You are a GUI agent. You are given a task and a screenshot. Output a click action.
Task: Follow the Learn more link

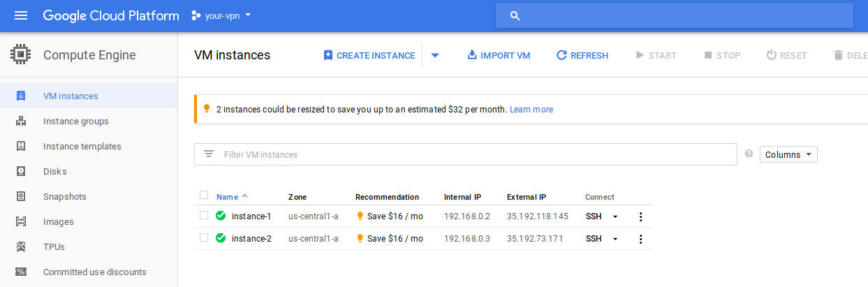coord(531,110)
